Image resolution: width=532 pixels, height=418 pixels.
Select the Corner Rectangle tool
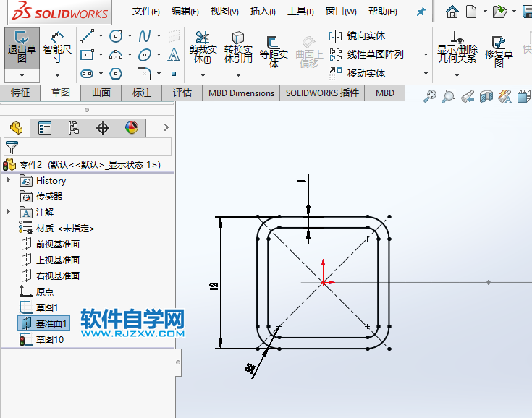click(87, 54)
